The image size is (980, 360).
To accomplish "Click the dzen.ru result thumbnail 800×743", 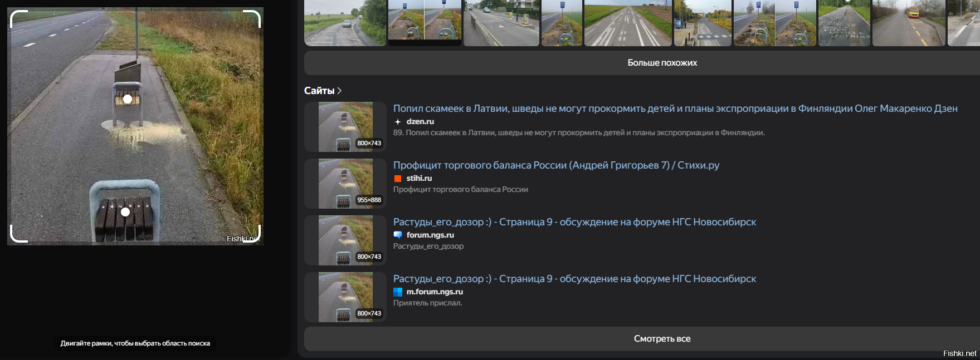I will point(345,127).
